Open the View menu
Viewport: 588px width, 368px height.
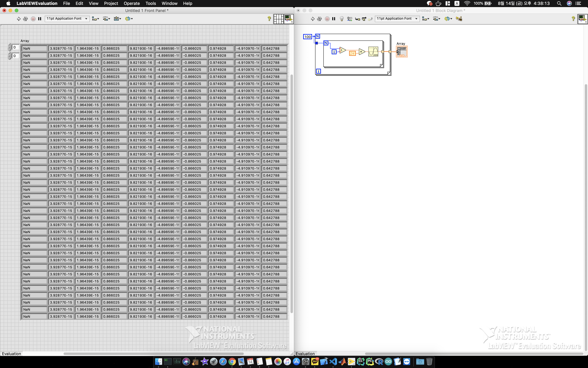94,3
